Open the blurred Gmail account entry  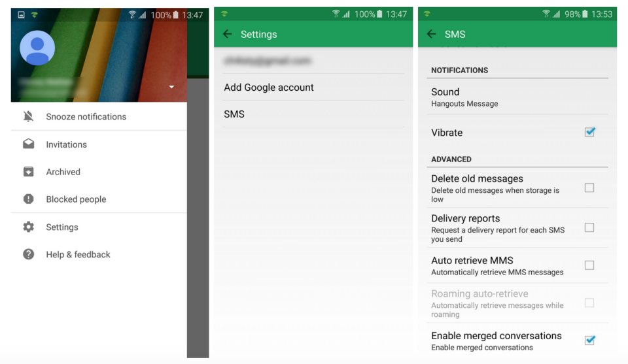point(313,61)
